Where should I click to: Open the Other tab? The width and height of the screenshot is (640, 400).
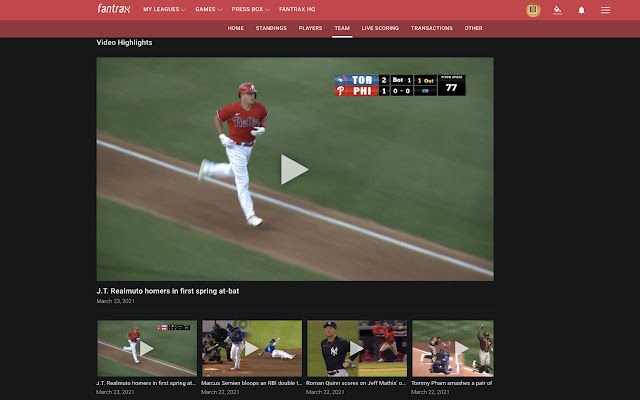click(x=473, y=28)
